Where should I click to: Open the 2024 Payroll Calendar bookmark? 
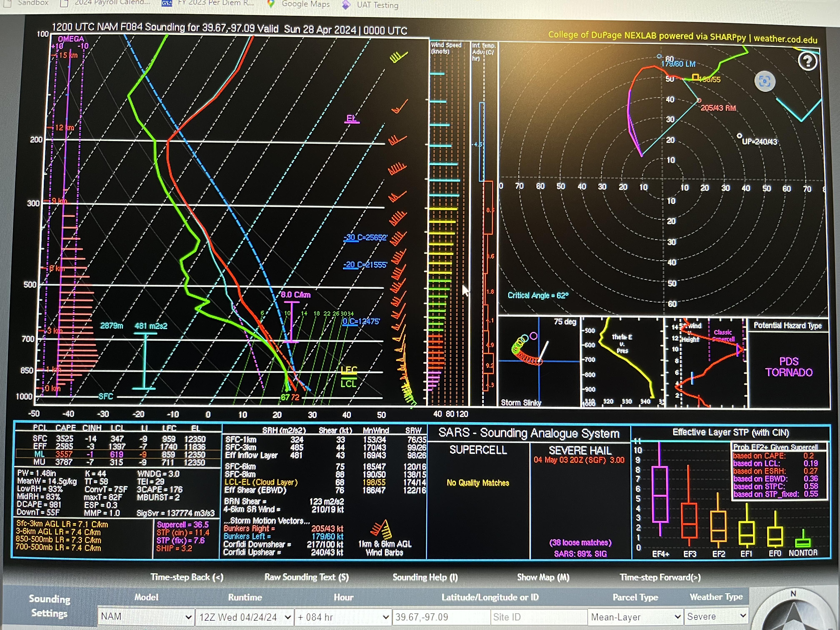[x=106, y=3]
